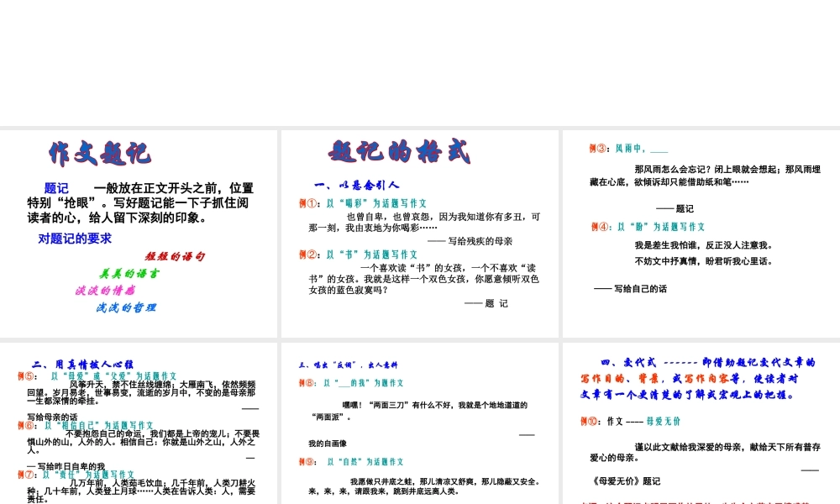Click the line 例⑩ 作文 —— 母爱无价
This screenshot has height=504, width=840.
[x=631, y=422]
